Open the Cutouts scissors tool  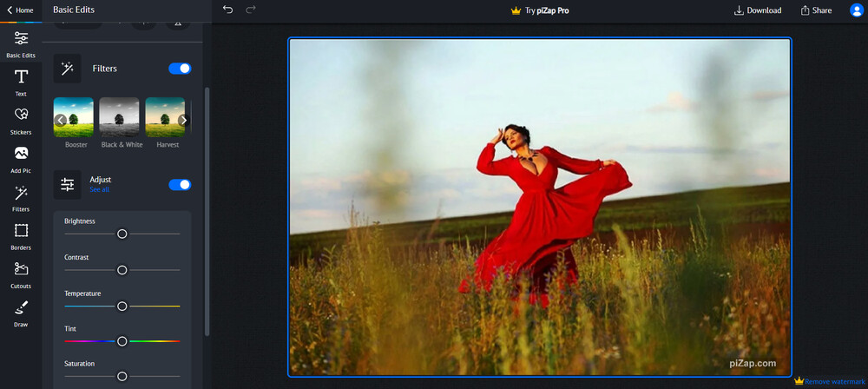tap(21, 275)
